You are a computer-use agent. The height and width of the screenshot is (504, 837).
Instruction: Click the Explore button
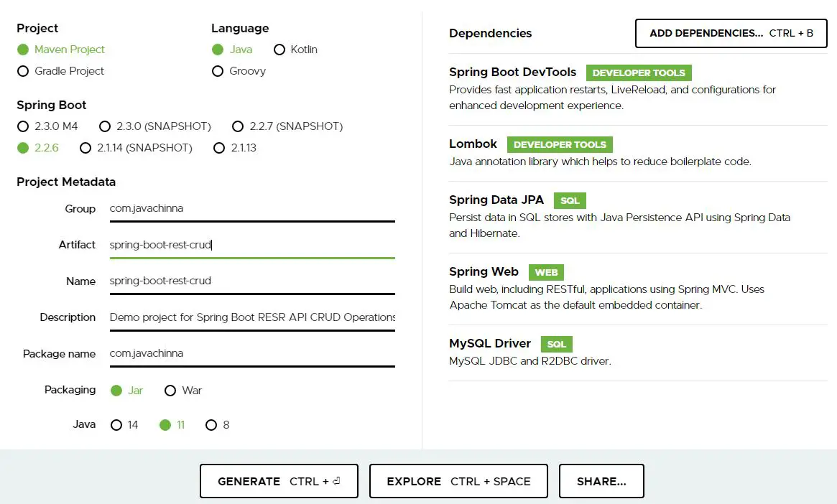(x=458, y=481)
